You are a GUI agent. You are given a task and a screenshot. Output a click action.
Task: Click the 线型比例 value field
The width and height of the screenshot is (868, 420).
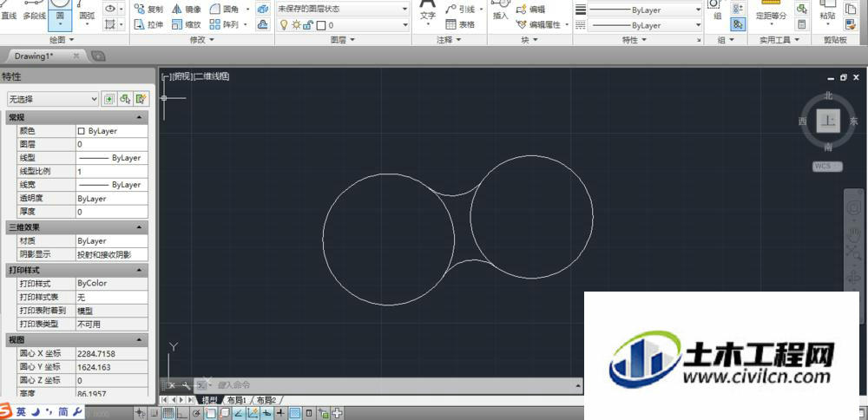pos(112,172)
